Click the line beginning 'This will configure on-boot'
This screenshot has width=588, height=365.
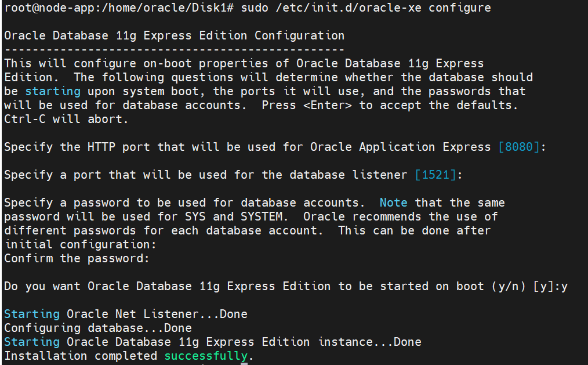tap(244, 63)
